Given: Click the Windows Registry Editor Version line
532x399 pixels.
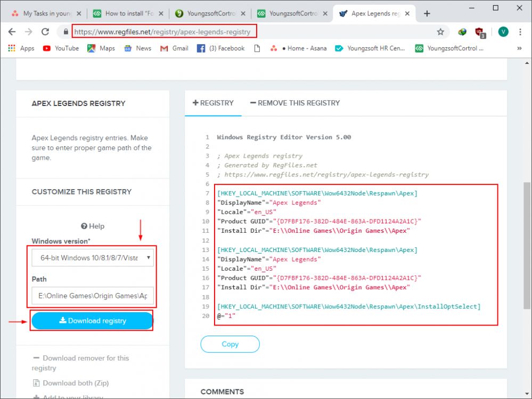Looking at the screenshot, I should (x=284, y=137).
